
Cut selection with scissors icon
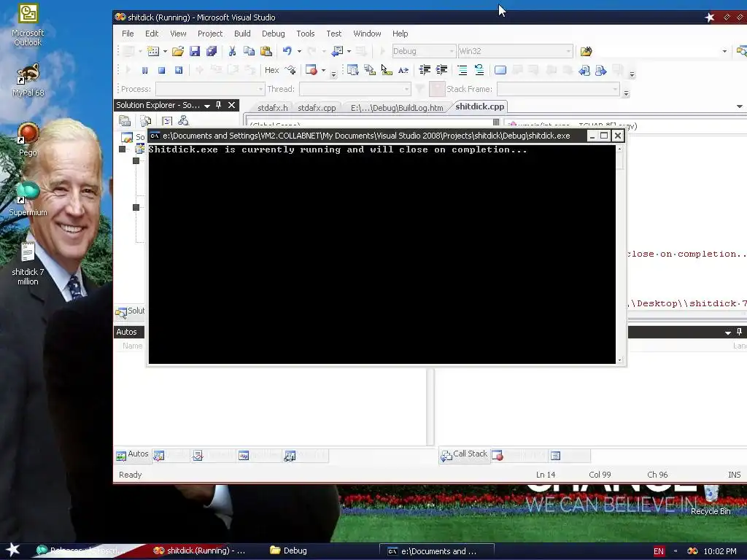point(232,51)
